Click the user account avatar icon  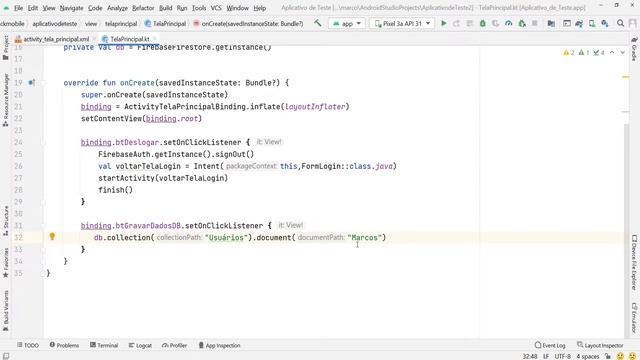pos(633,24)
